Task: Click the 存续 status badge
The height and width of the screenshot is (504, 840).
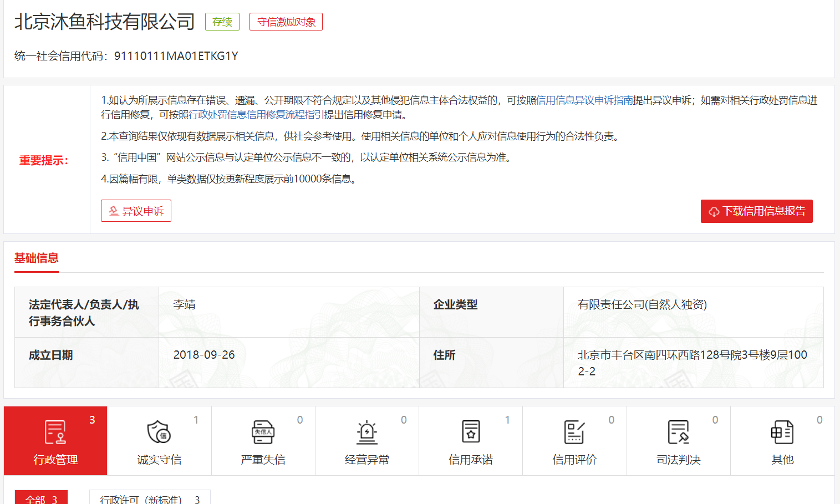Action: click(222, 22)
